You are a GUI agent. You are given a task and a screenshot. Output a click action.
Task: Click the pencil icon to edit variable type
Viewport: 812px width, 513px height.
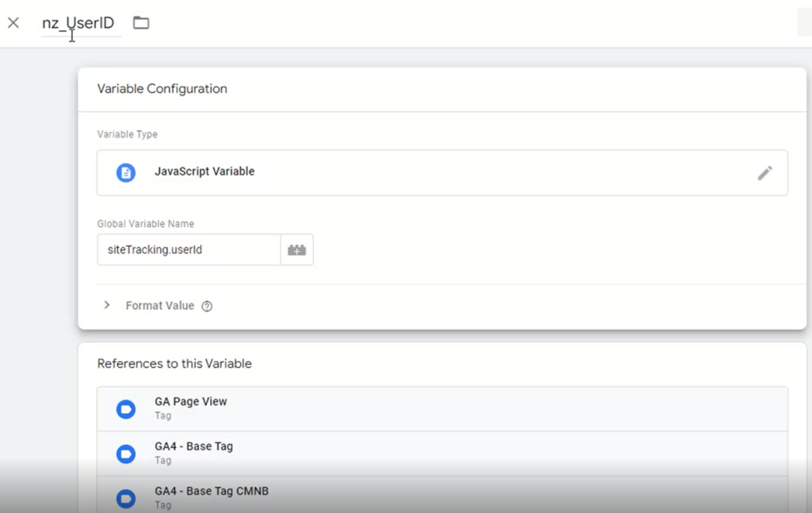click(x=765, y=172)
